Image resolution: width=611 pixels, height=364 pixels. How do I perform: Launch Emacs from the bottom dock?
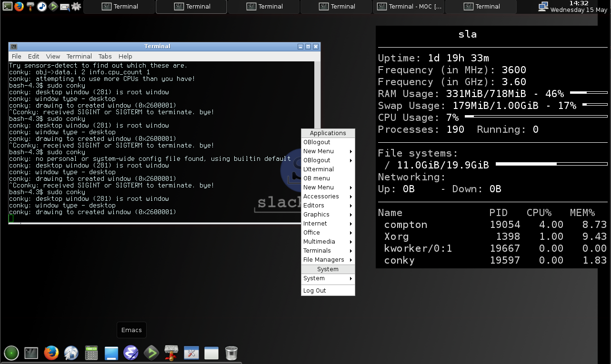click(130, 353)
